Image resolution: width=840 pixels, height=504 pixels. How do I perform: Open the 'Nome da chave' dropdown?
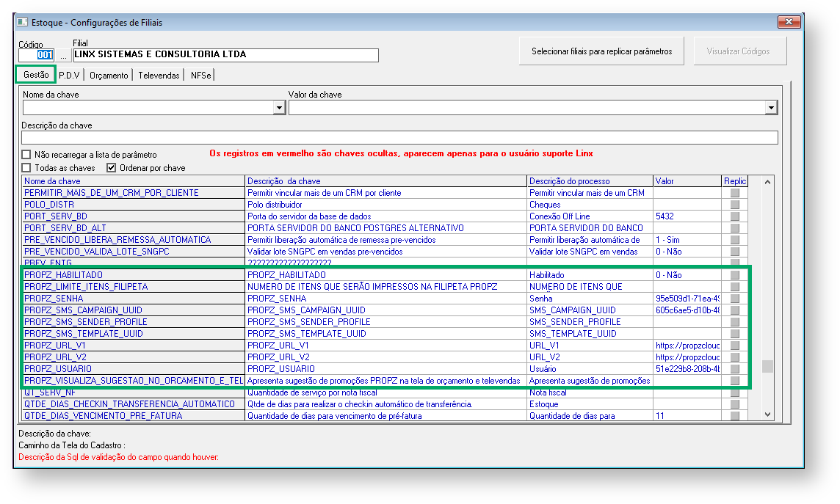[279, 109]
